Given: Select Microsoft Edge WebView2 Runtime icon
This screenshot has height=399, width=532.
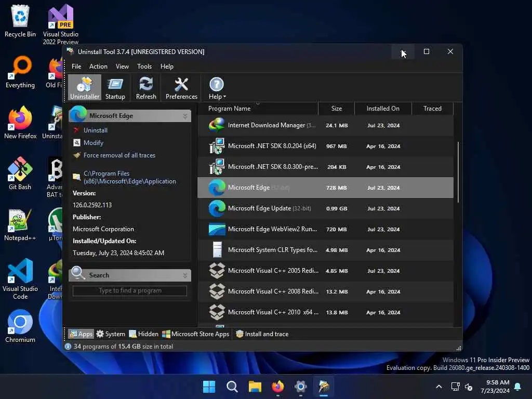Looking at the screenshot, I should click(x=217, y=229).
